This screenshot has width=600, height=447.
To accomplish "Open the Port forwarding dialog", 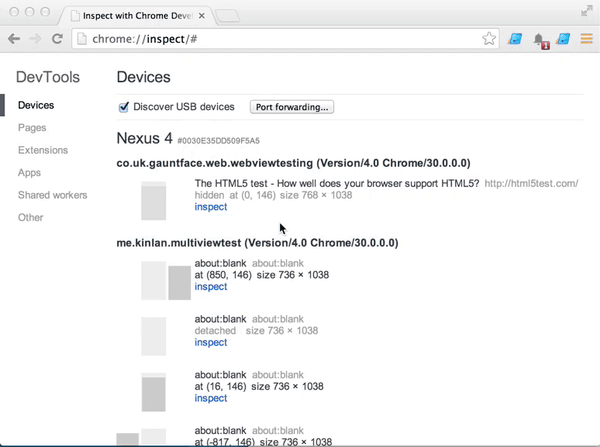I will [x=292, y=107].
